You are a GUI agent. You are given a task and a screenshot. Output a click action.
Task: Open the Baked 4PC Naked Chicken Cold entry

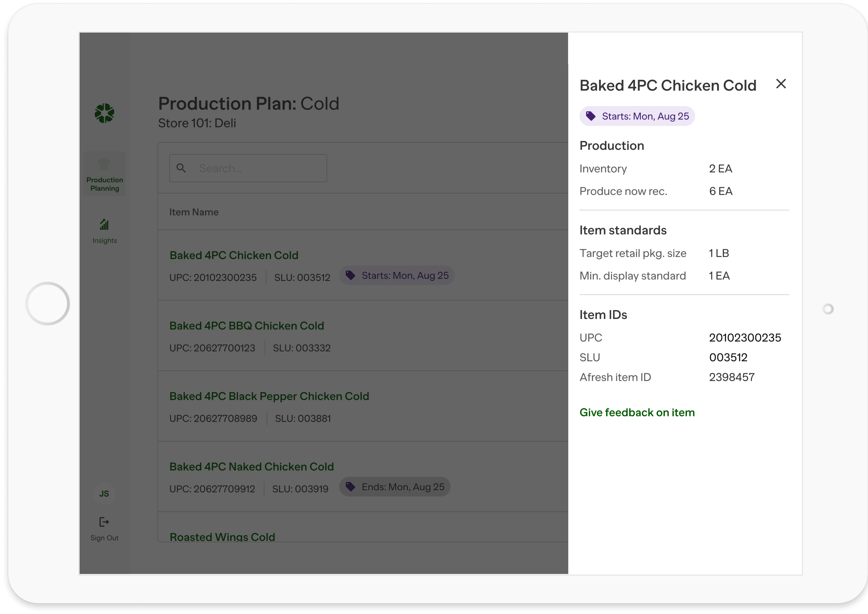coord(251,466)
